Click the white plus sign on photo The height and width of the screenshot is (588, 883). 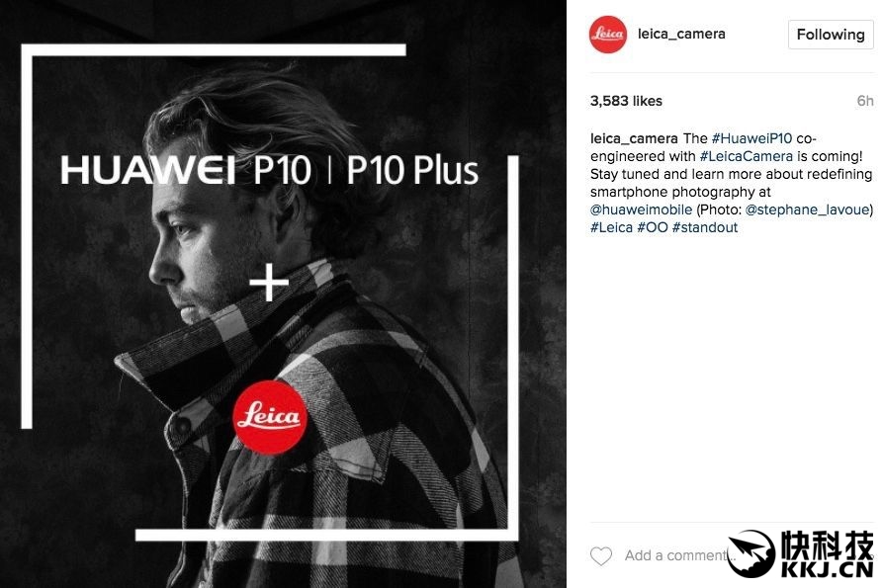pos(269,282)
